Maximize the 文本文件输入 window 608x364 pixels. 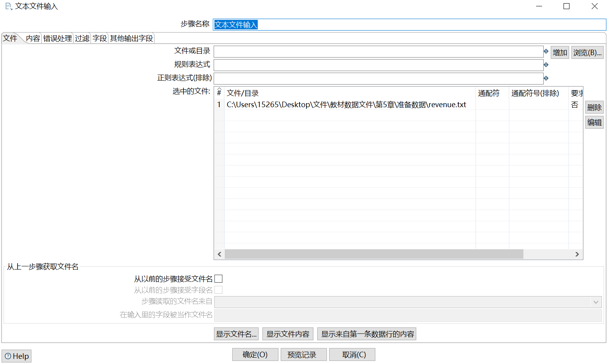tap(567, 6)
